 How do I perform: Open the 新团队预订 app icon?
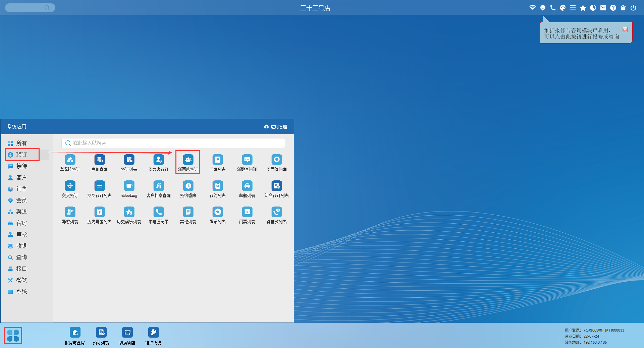(x=188, y=160)
